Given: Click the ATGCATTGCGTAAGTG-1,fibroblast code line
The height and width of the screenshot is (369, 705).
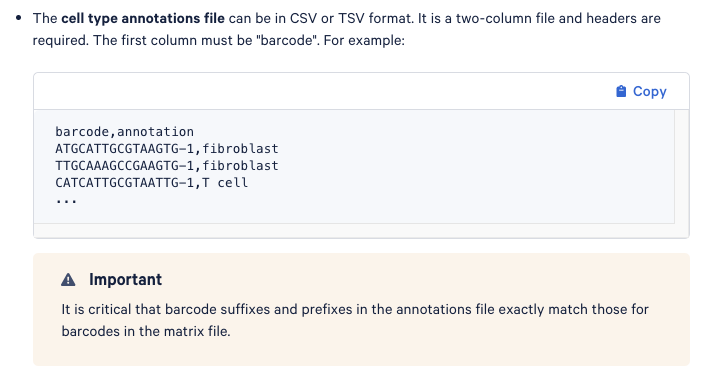Looking at the screenshot, I should (x=167, y=149).
